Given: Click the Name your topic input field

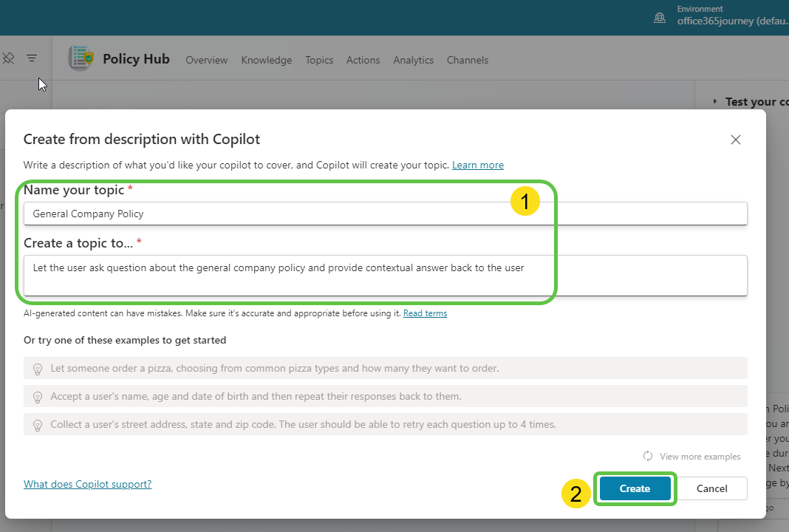Looking at the screenshot, I should point(384,214).
